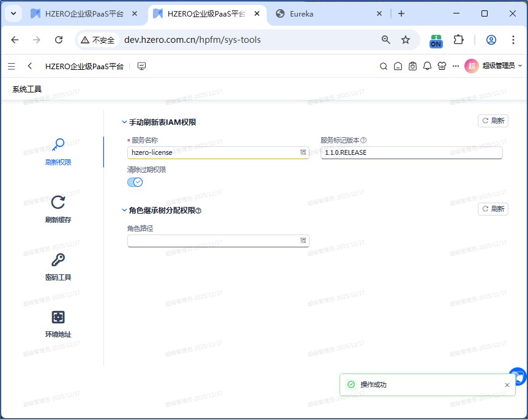The image size is (528, 420).
Task: Open the 角色路径 lookup selector
Action: point(302,241)
